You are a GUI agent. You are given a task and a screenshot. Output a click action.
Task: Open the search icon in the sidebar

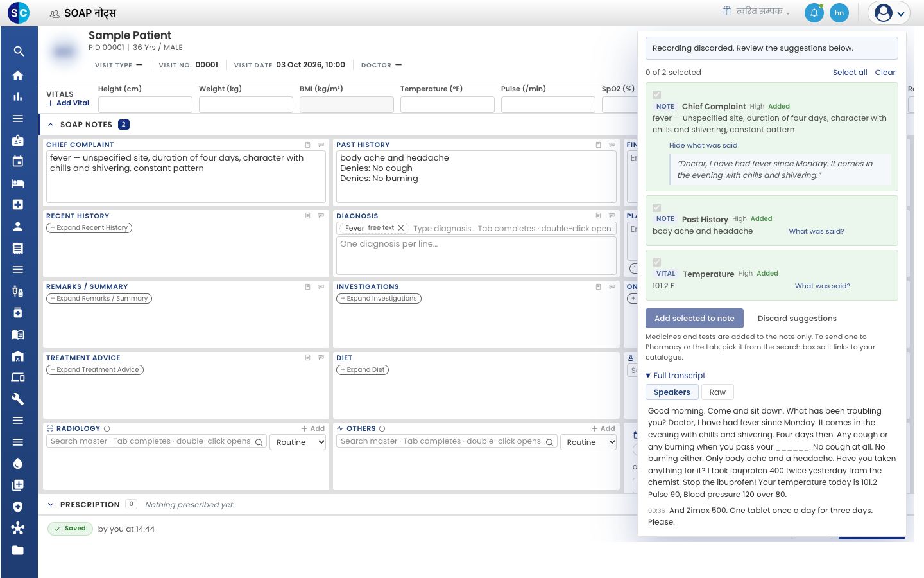point(19,51)
